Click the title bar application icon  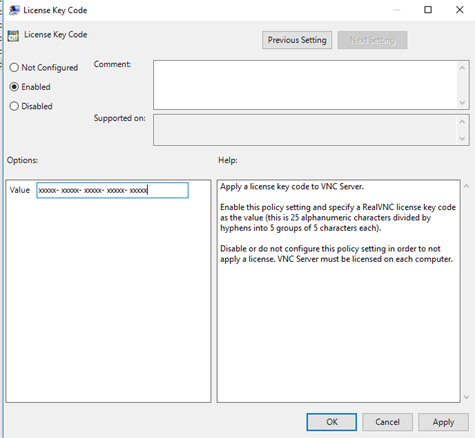[14, 10]
